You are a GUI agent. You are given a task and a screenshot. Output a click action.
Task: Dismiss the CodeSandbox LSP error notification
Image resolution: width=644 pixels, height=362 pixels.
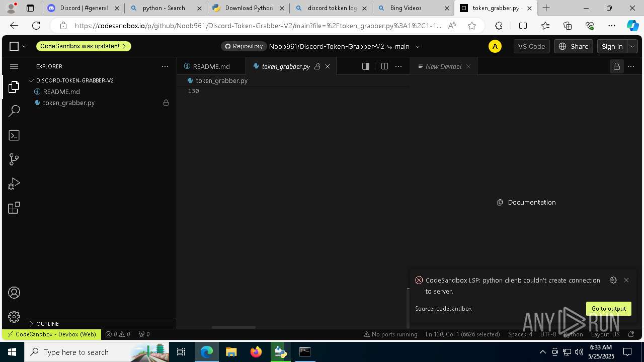(626, 280)
